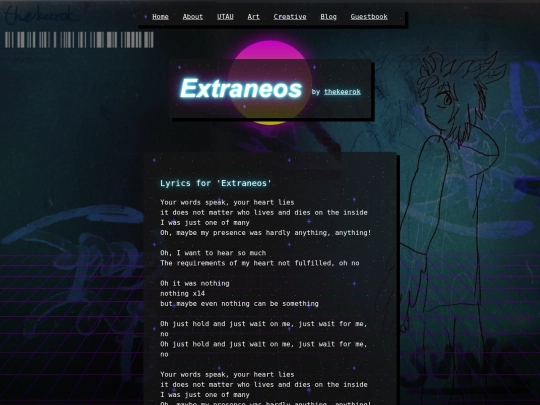Visit the Art page
This screenshot has width=540, height=405.
253,17
